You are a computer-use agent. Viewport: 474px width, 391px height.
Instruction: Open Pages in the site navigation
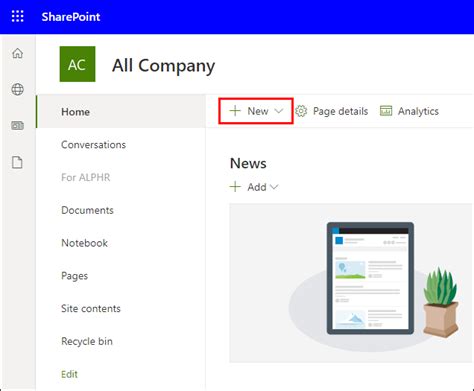(x=74, y=276)
